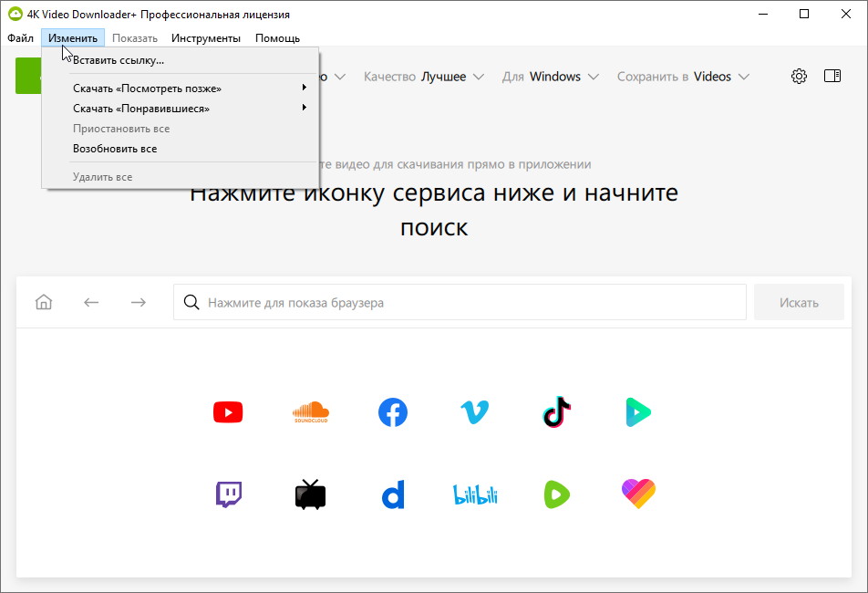The height and width of the screenshot is (593, 868).
Task: Navigate forward with the right arrow
Action: 139,302
